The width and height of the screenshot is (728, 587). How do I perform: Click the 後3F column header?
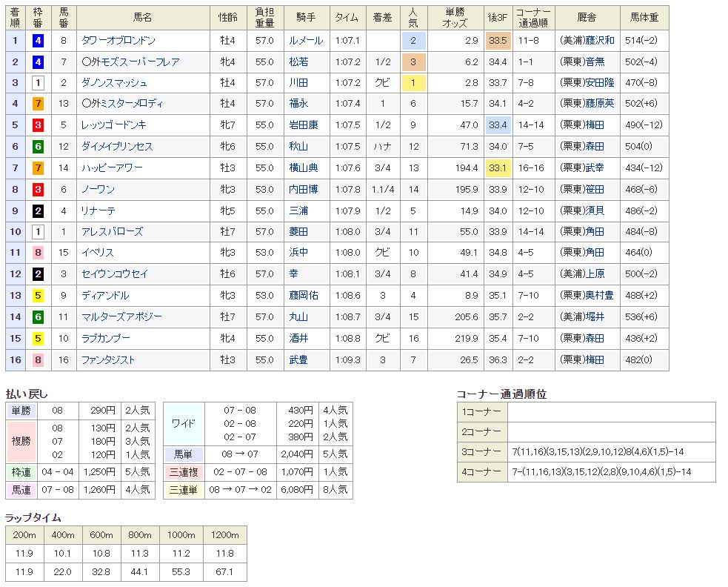pos(498,18)
